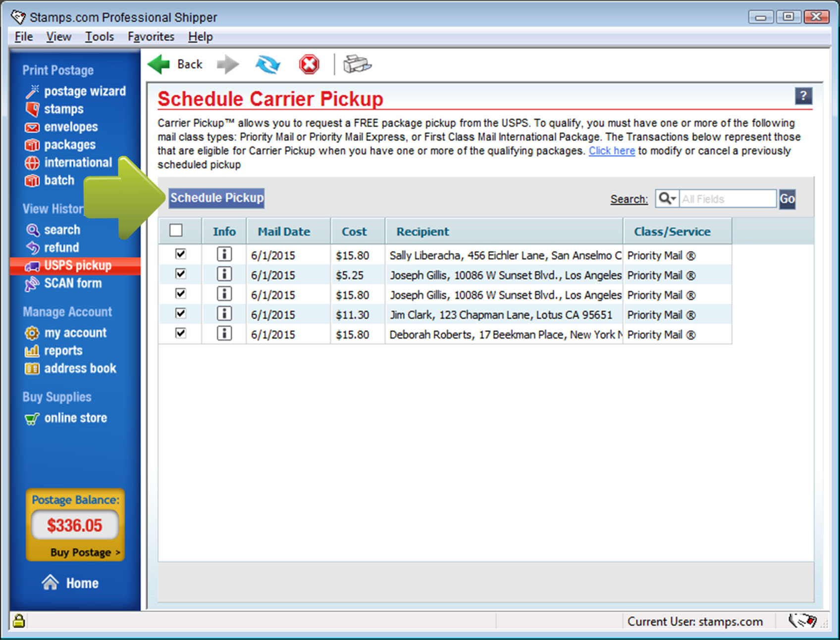This screenshot has height=640, width=840.
Task: Open reports in sidebar
Action: 54,350
